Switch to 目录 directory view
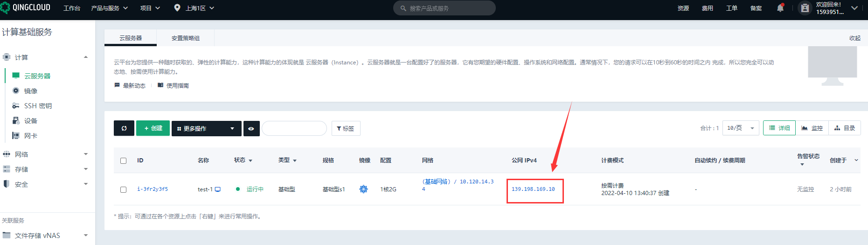The height and width of the screenshot is (245, 868). (x=845, y=128)
